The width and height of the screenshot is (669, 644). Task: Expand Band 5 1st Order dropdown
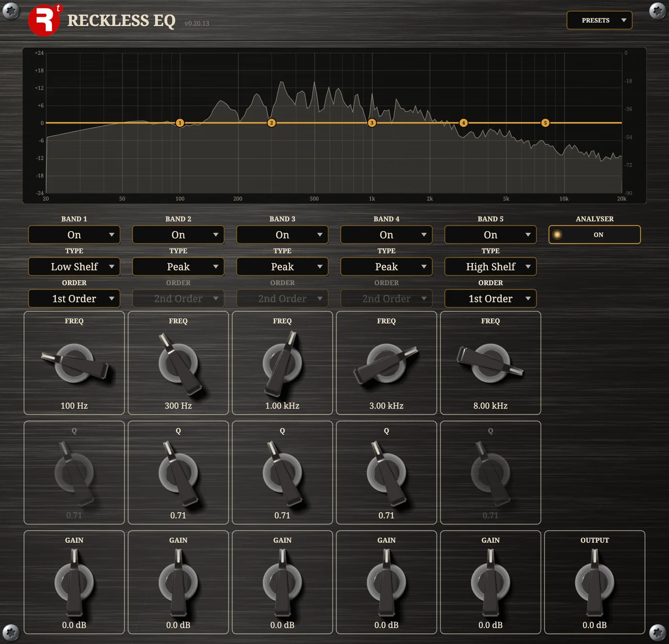pyautogui.click(x=491, y=299)
